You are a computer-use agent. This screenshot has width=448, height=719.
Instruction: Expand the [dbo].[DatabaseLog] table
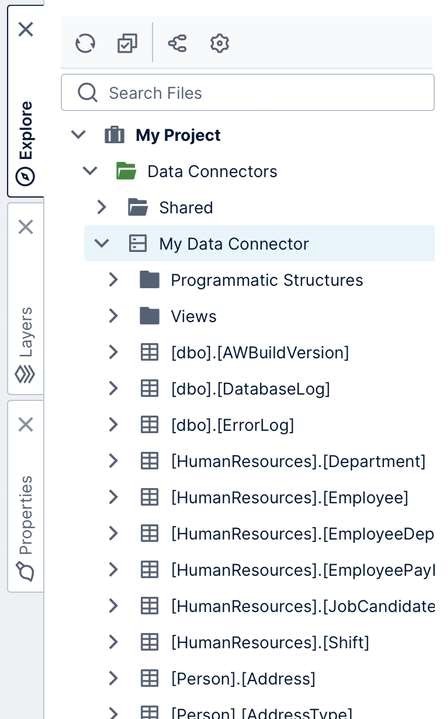click(x=113, y=388)
